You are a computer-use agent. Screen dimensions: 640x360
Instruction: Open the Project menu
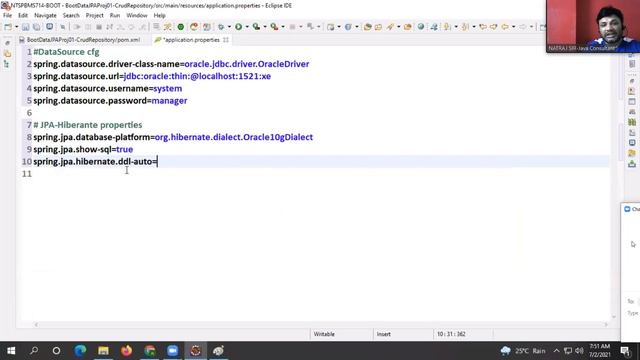click(x=95, y=16)
